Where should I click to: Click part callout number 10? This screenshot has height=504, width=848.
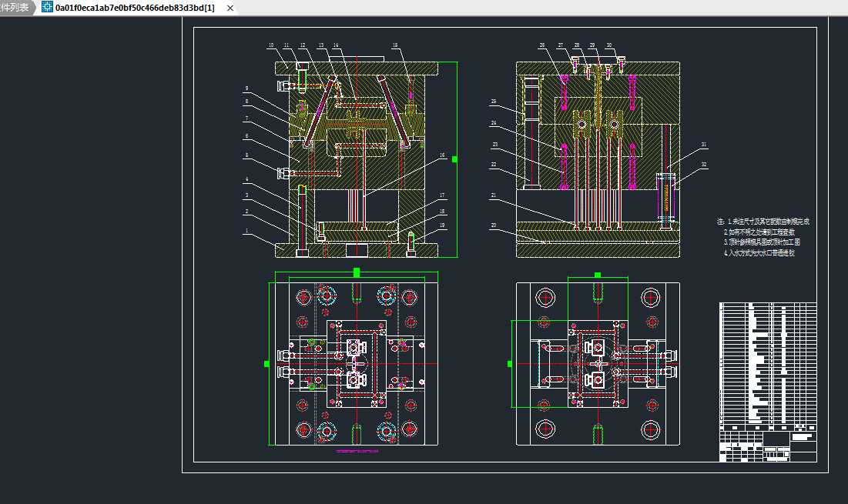point(271,45)
